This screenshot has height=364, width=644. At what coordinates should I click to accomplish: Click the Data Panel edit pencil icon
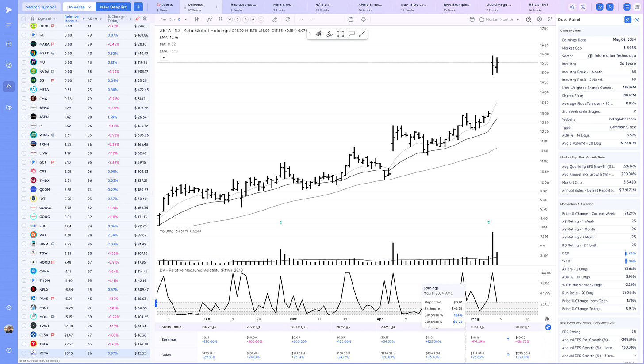[627, 20]
